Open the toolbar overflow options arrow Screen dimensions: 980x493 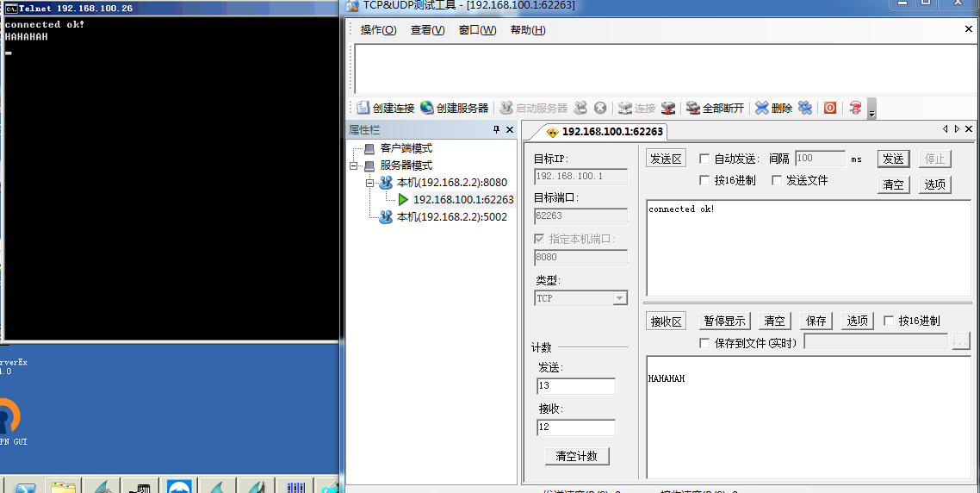tap(871, 110)
